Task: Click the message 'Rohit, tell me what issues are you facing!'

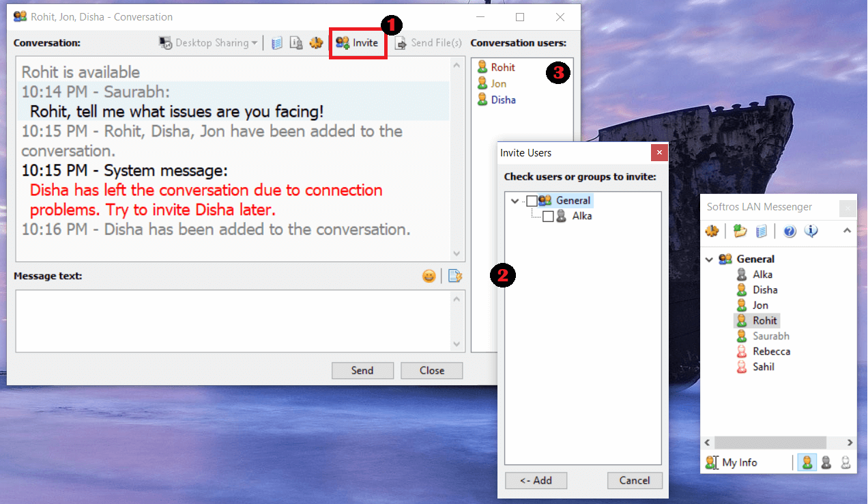Action: click(177, 112)
